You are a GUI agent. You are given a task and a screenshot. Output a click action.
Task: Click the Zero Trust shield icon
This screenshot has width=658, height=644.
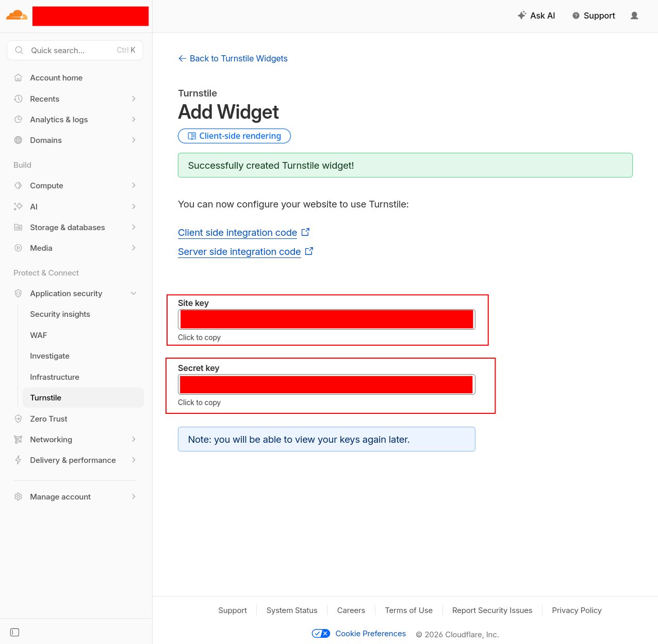pos(18,418)
